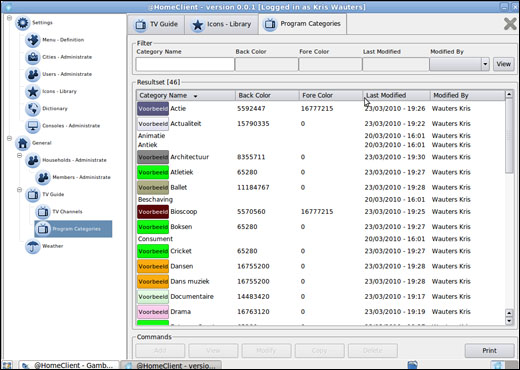
Task: Click Back Color value 14483420 of Documentaire
Action: (x=253, y=297)
